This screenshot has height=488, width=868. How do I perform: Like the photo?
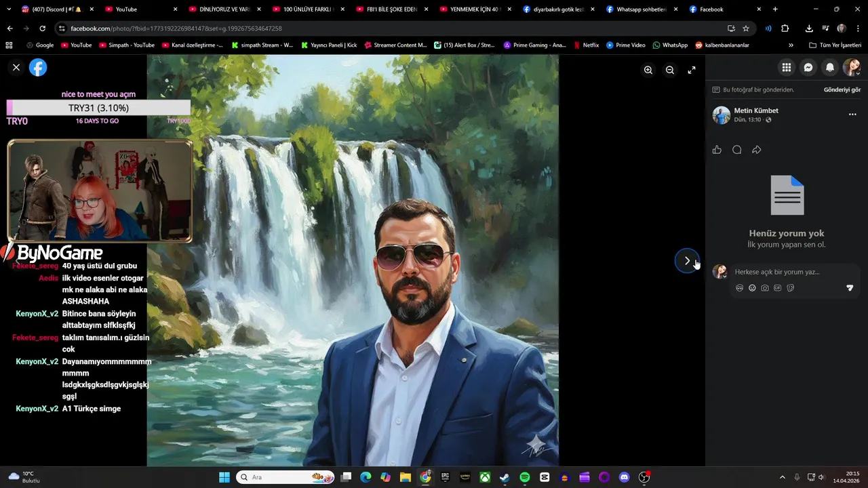coord(717,150)
